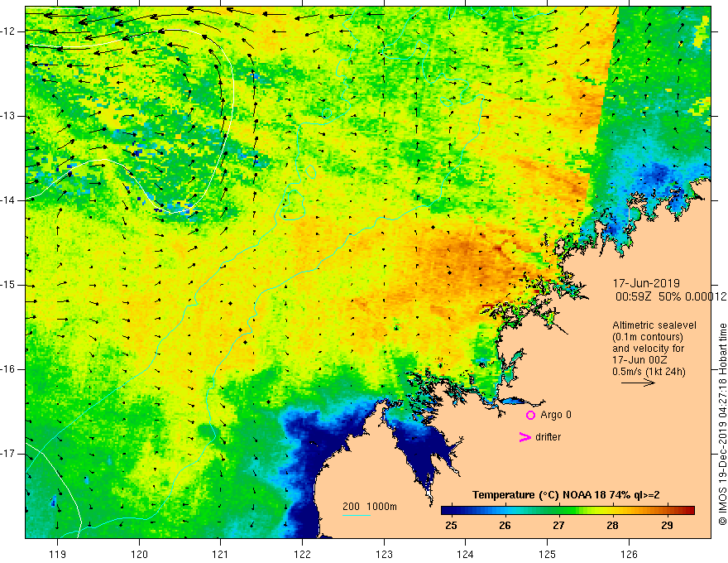Viewport: 728px width, 563px height.
Task: Click the '0.5m/s (1kt 24h)' text
Action: click(649, 372)
